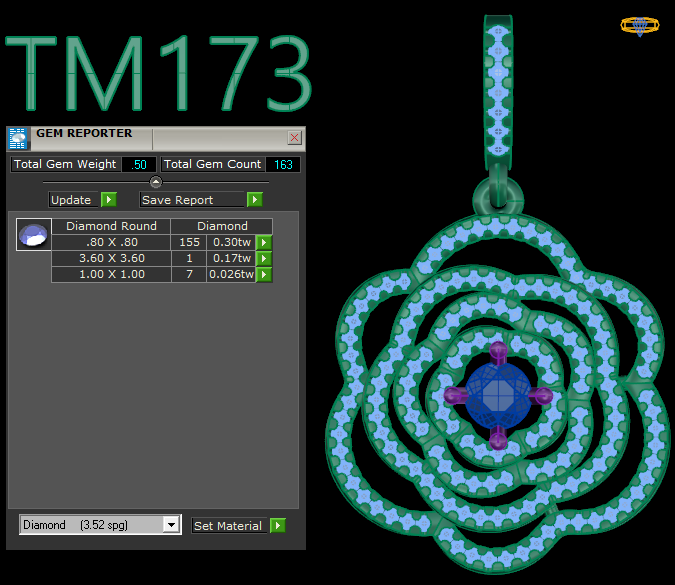The height and width of the screenshot is (585, 675).
Task: Select the round diamond gem thumbnail
Action: 34,235
